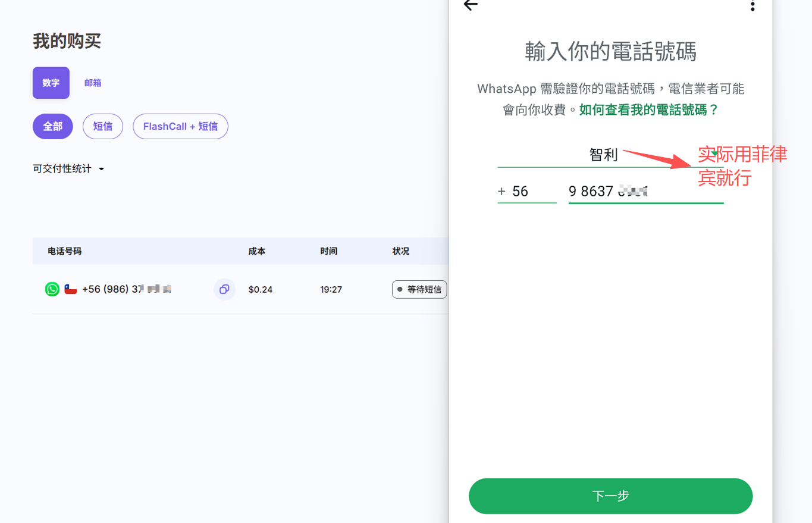The image size is (812, 523).
Task: Switch to the 邮箱 tab
Action: [x=93, y=83]
